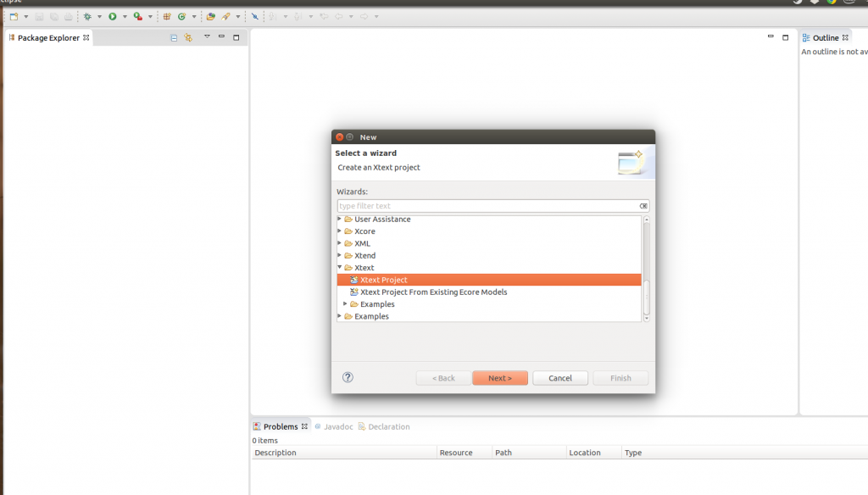This screenshot has height=495, width=868.
Task: Open the Debug dropdown arrow
Action: click(100, 17)
